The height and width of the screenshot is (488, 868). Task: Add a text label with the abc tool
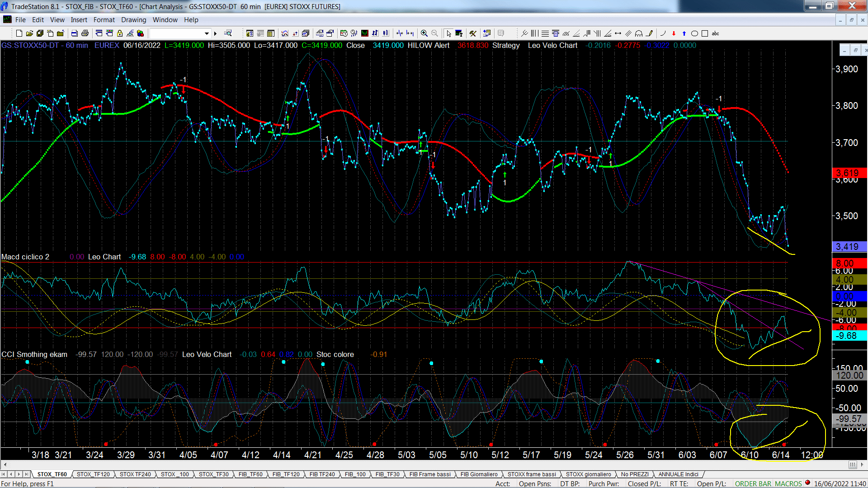tap(715, 33)
